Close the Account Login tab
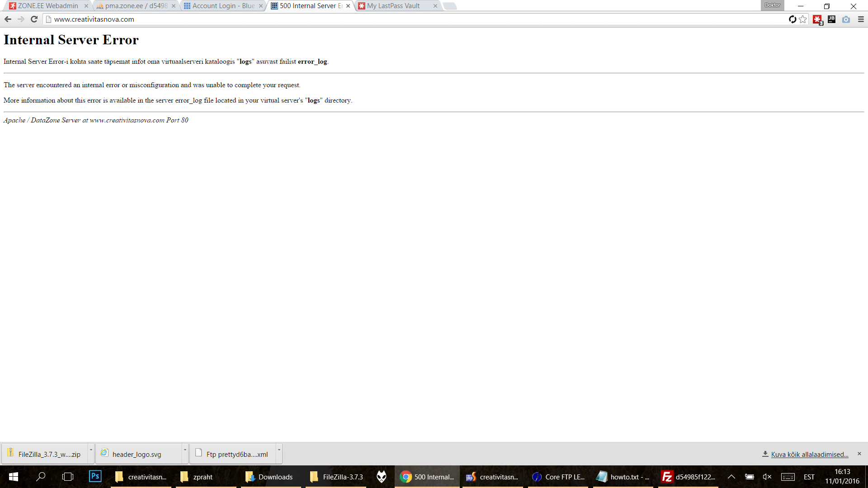868x488 pixels. tap(261, 6)
